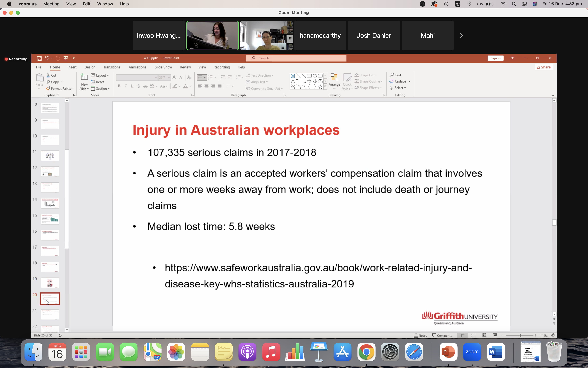Toggle Italic formatting
This screenshot has height=368, width=588.
(126, 86)
